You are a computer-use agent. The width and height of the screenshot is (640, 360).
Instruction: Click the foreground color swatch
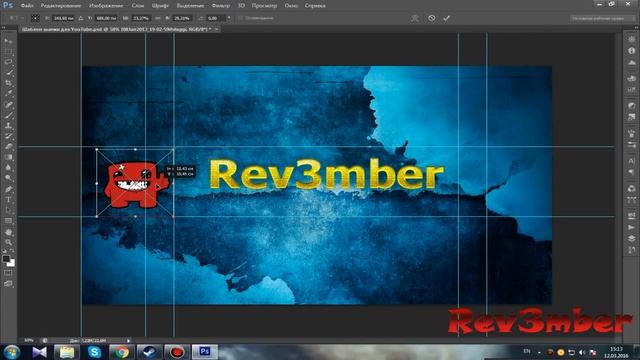point(6,259)
